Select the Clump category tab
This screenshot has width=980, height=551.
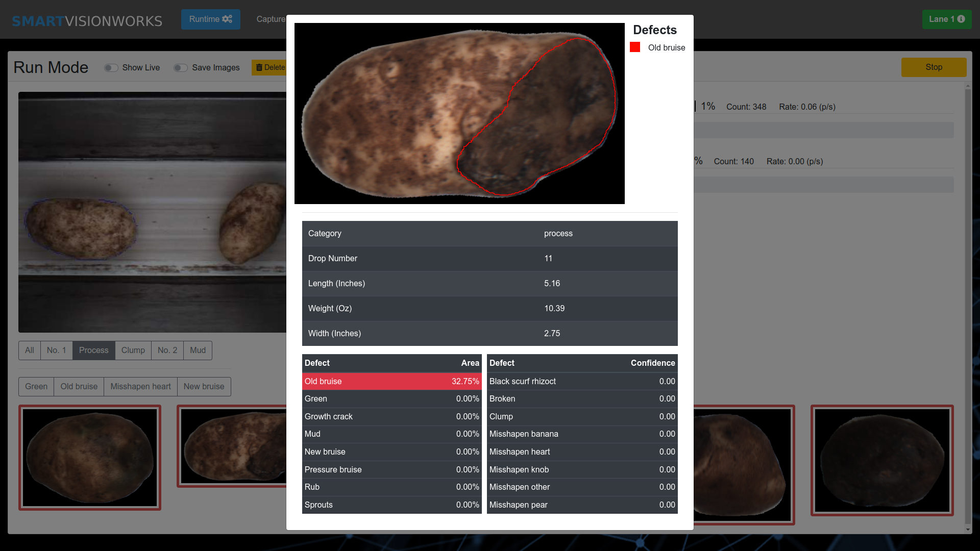pos(133,350)
